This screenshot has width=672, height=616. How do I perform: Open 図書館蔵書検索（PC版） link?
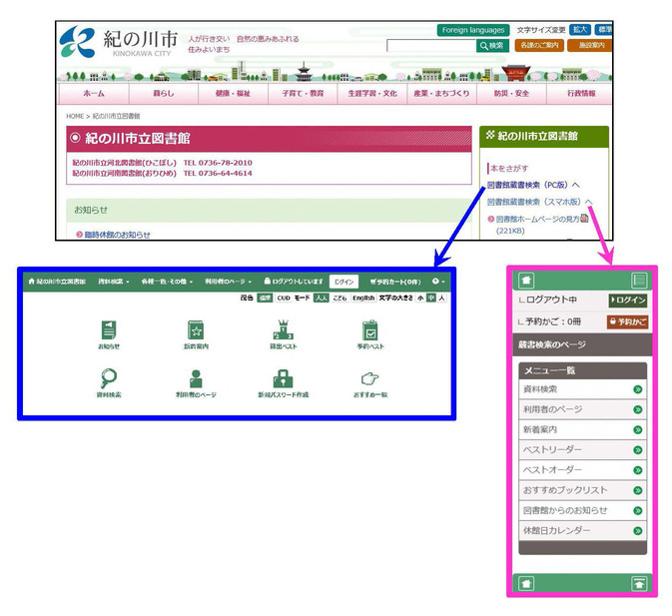(533, 185)
